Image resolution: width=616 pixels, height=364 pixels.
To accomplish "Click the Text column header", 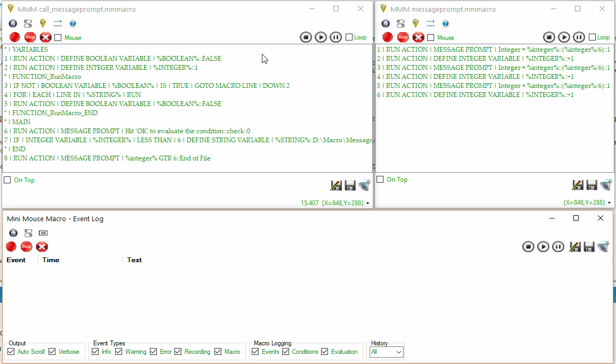I will pos(134,260).
